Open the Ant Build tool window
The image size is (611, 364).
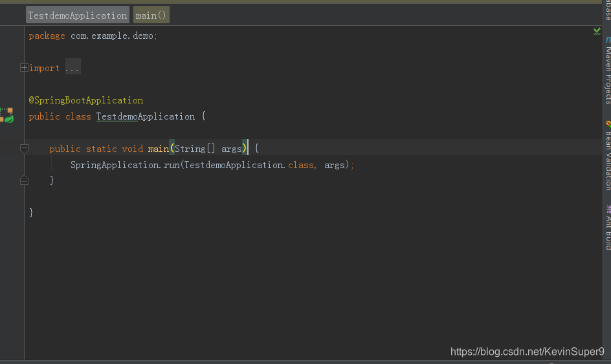click(x=608, y=228)
